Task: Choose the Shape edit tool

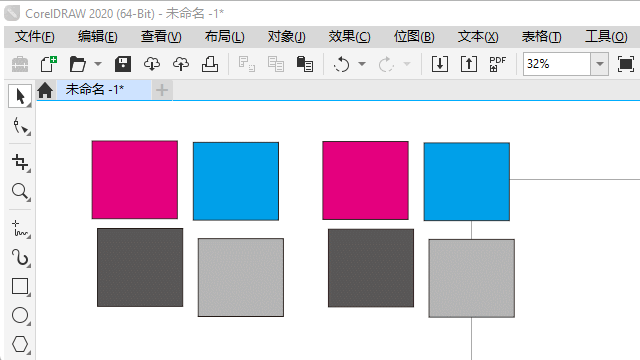Action: coord(20,126)
